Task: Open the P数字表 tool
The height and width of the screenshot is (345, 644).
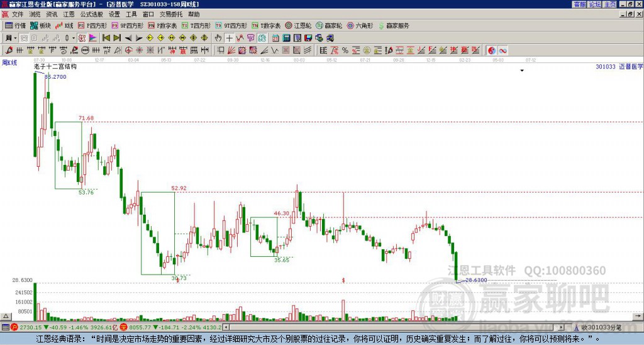Action: (163, 25)
